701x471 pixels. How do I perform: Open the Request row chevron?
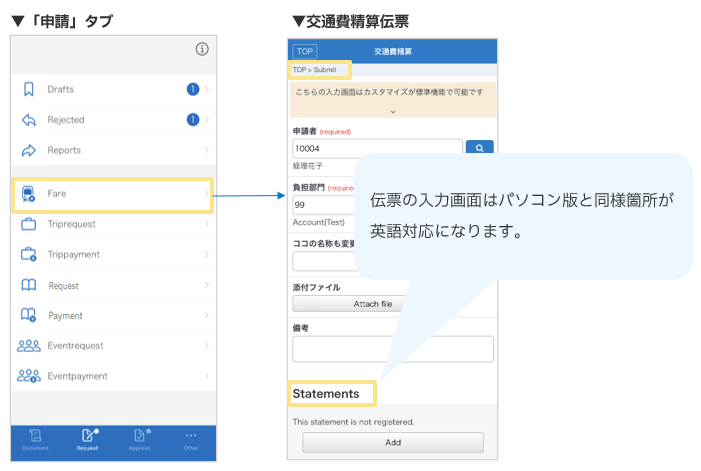tap(207, 285)
